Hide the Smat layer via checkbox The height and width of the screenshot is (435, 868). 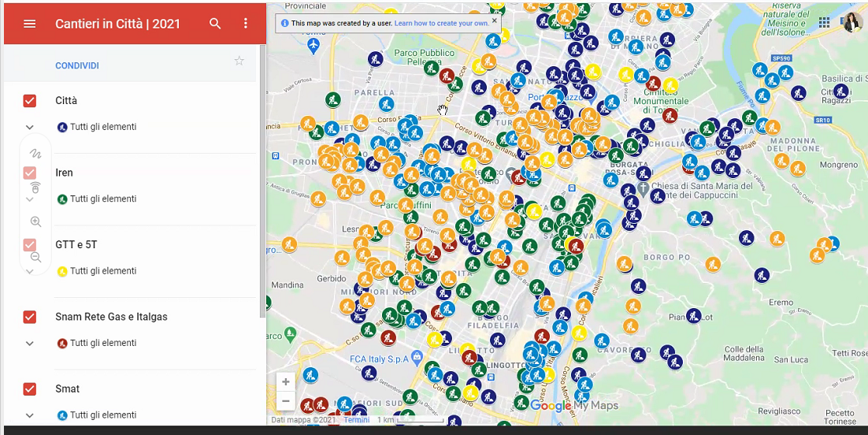coord(30,389)
